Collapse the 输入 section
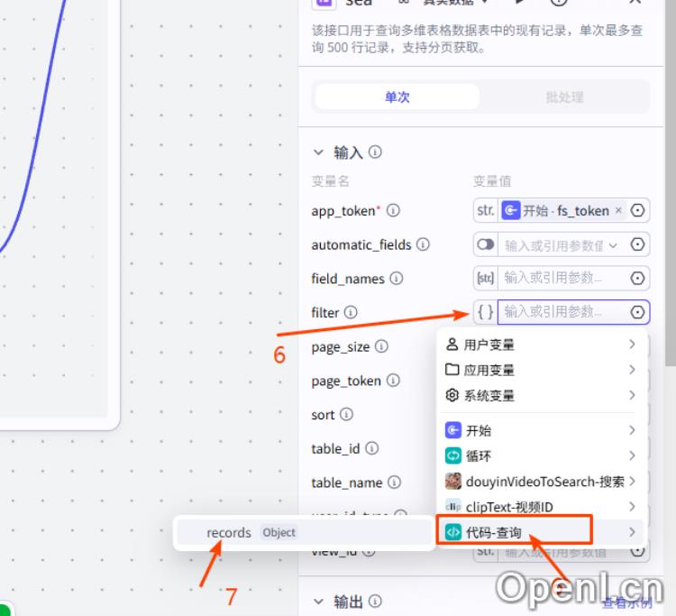The height and width of the screenshot is (616, 676). point(318,152)
